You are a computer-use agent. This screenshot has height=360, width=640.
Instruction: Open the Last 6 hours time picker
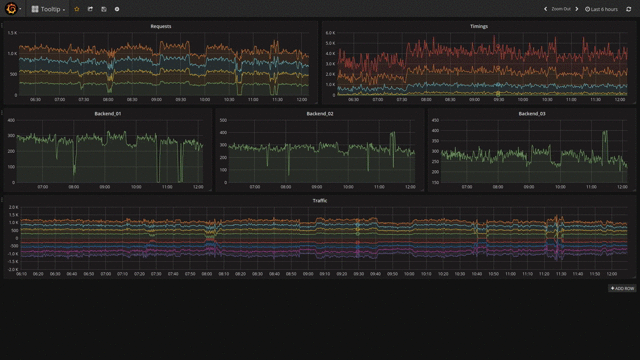pos(601,9)
